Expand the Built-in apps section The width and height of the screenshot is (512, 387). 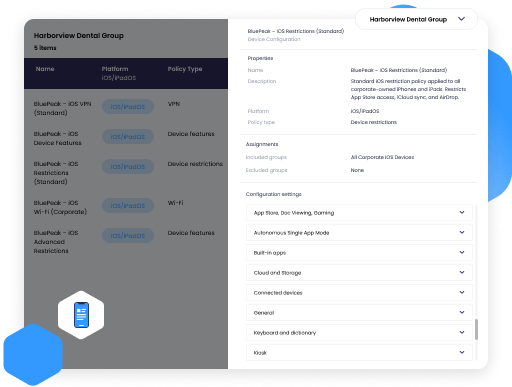[x=359, y=253]
